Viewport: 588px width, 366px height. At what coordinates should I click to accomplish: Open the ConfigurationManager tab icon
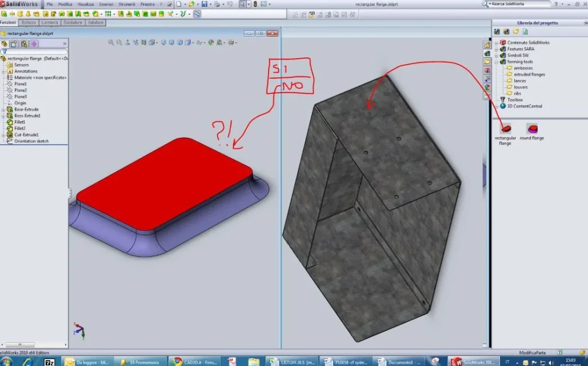point(24,43)
